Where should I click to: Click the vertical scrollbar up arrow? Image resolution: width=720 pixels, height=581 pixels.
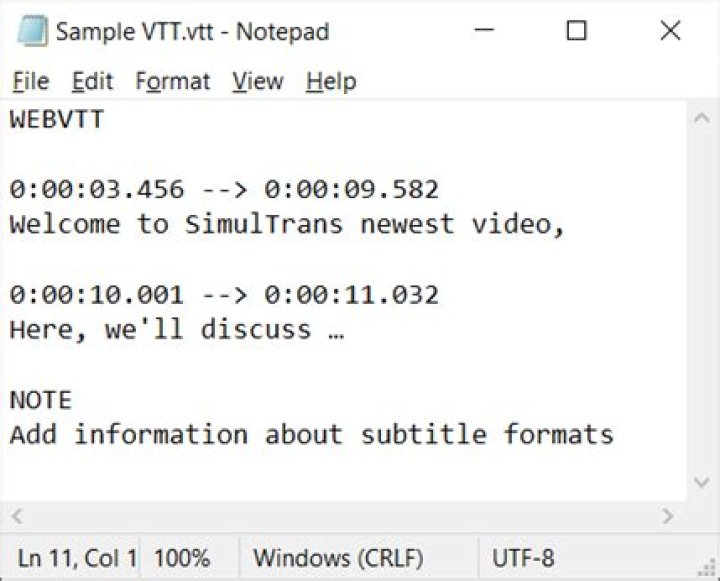pos(702,118)
